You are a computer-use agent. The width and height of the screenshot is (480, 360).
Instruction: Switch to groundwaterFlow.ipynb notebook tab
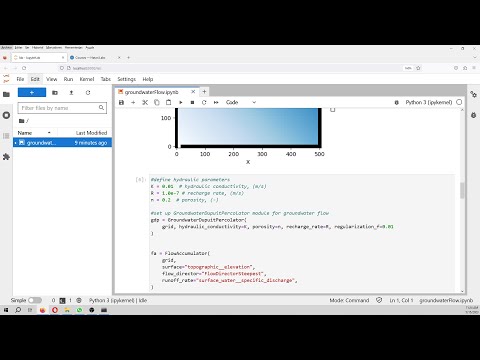pos(152,92)
